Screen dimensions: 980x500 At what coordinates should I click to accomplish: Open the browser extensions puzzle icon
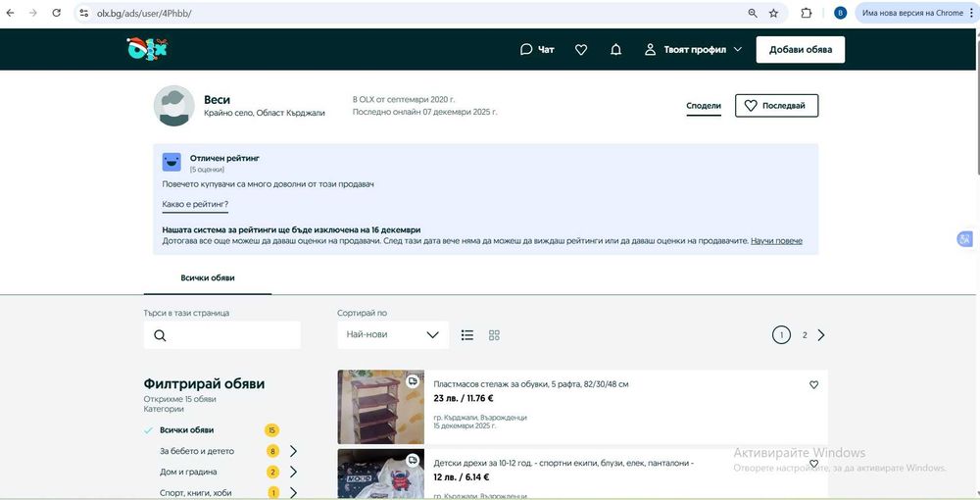point(807,13)
